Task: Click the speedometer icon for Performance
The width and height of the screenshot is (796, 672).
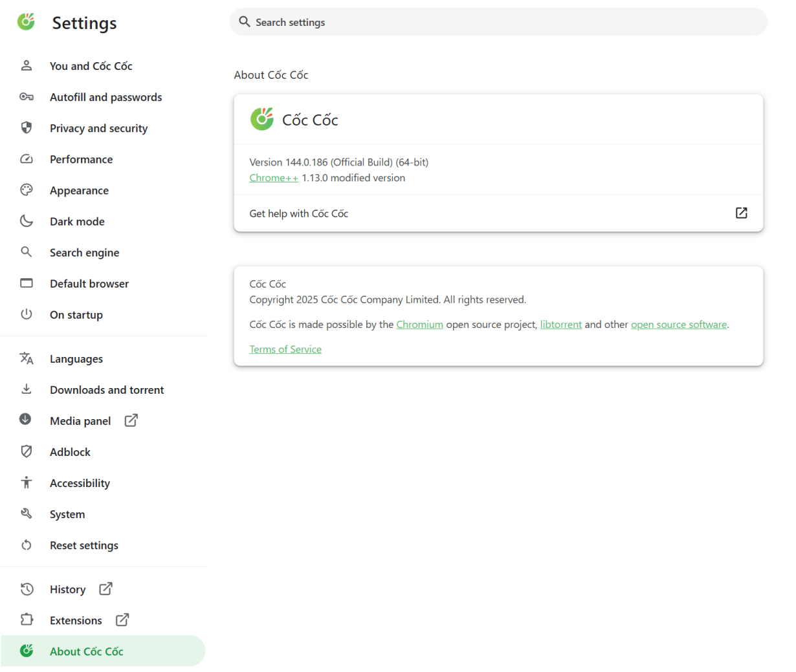Action: 27,159
